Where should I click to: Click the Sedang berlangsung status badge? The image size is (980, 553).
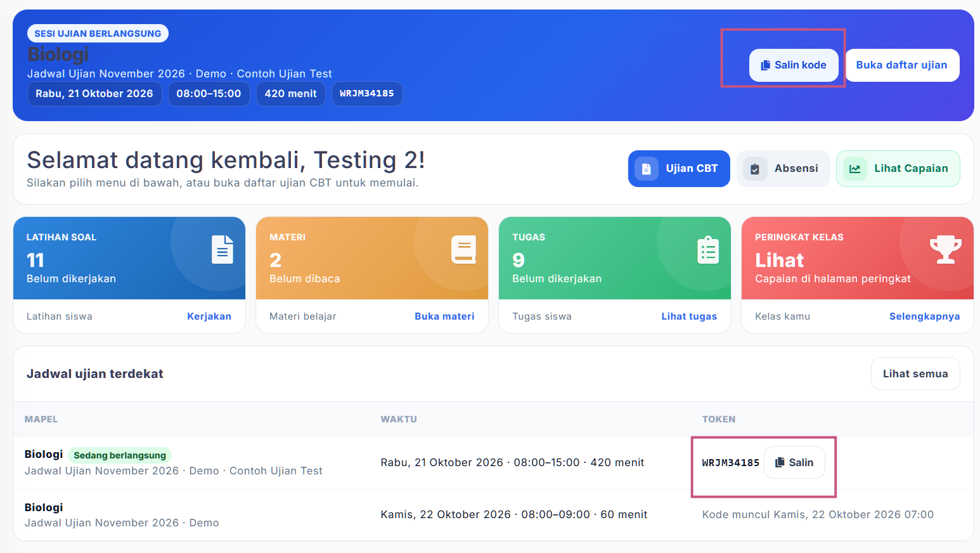click(120, 455)
